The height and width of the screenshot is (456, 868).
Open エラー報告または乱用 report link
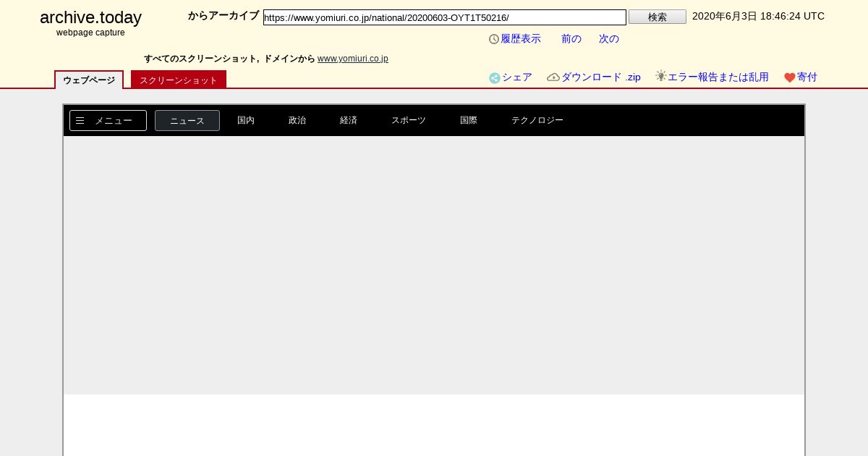tap(718, 77)
